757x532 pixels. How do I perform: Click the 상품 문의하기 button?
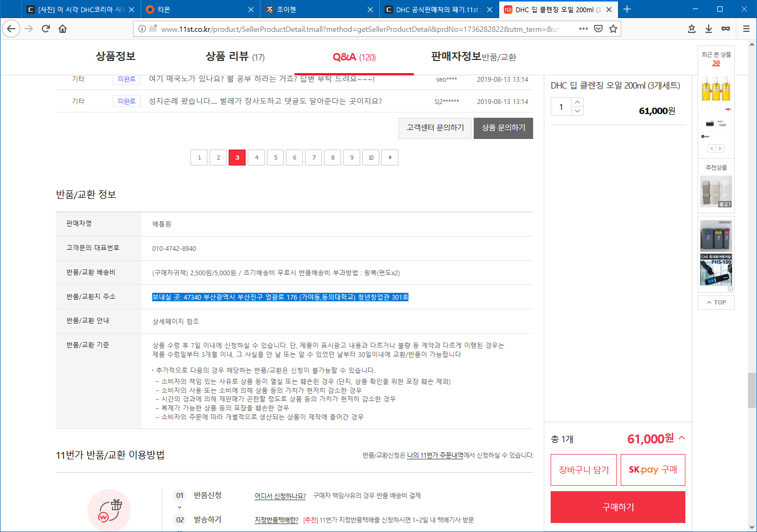tap(503, 128)
